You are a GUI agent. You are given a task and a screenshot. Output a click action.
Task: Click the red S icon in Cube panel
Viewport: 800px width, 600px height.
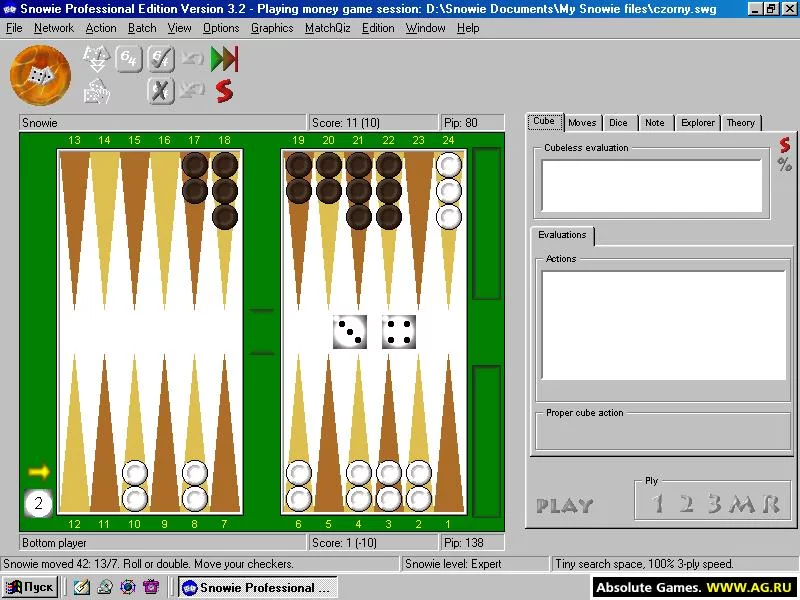coord(785,145)
